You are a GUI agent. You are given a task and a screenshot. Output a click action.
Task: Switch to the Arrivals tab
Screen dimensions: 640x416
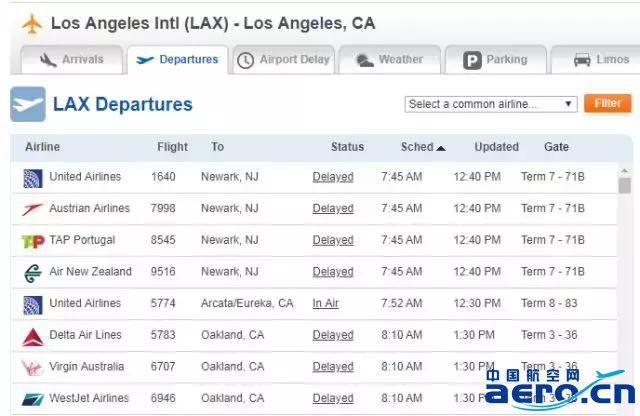[72, 60]
